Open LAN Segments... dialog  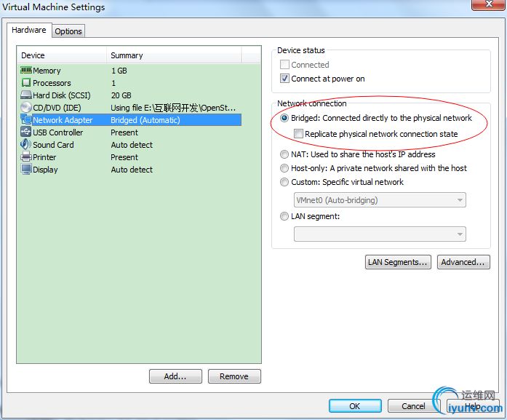pyautogui.click(x=398, y=262)
